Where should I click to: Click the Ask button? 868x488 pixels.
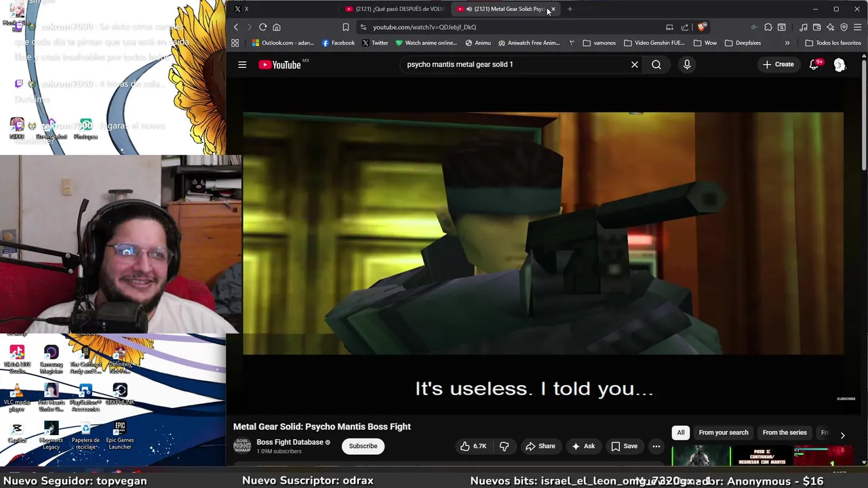[x=583, y=446]
